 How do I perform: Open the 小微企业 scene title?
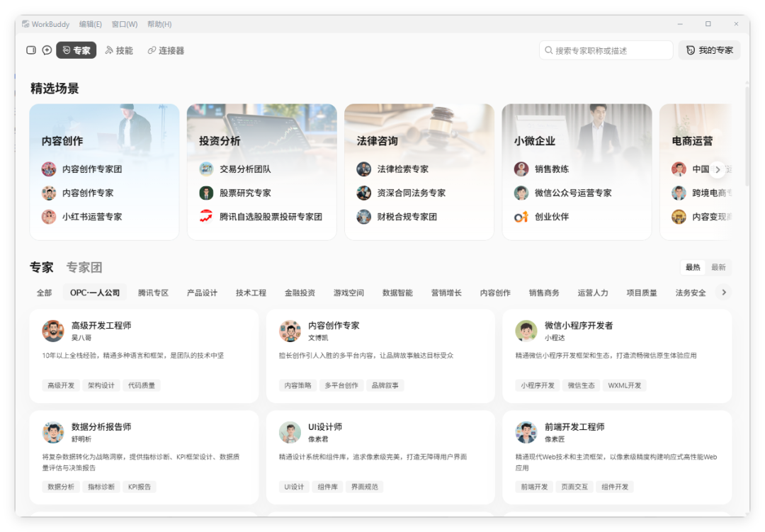point(535,141)
